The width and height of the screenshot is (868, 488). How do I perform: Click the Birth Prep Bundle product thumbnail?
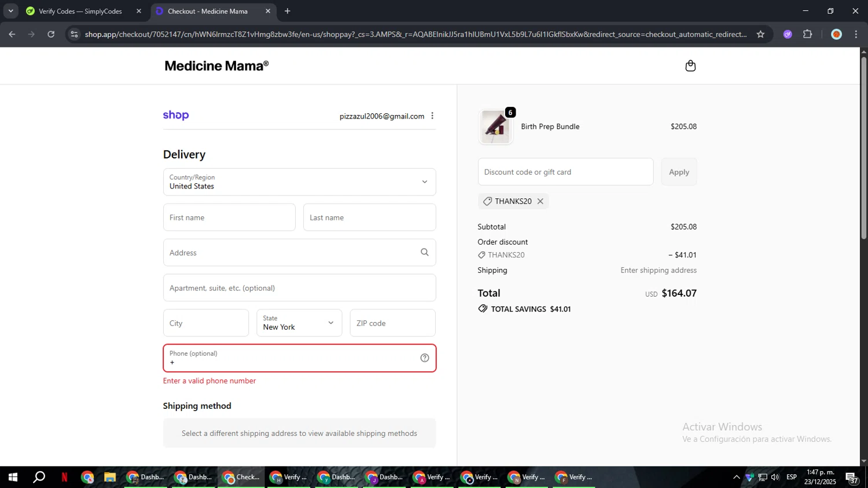(496, 127)
